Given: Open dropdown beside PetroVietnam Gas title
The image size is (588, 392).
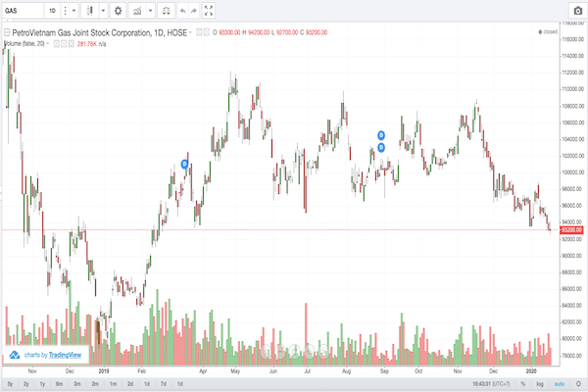Looking at the screenshot, I should point(190,32).
